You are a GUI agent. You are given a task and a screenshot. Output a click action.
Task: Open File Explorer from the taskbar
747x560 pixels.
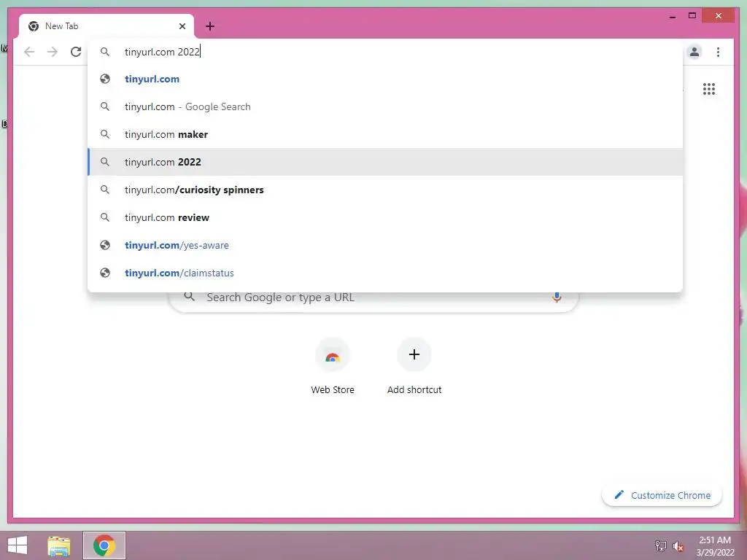coord(59,545)
